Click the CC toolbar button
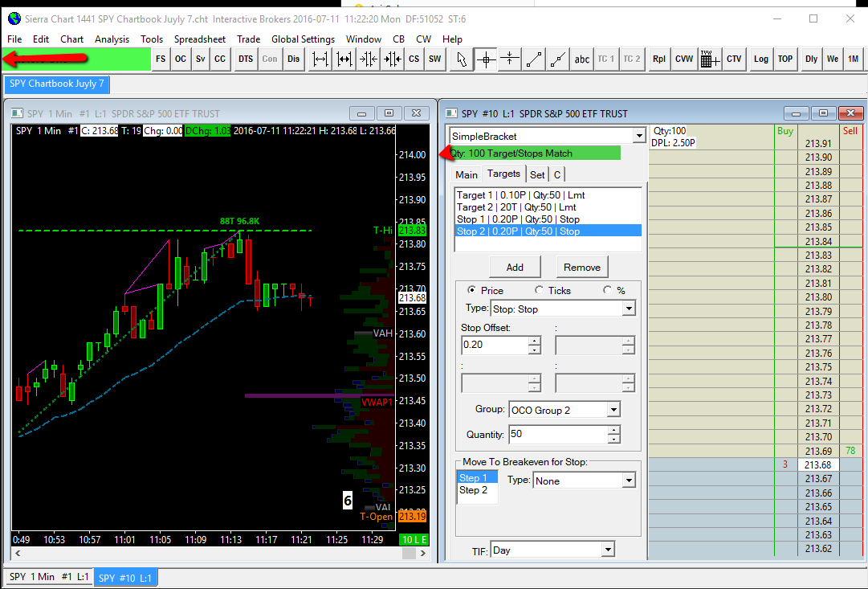This screenshot has width=868, height=589. [x=220, y=59]
